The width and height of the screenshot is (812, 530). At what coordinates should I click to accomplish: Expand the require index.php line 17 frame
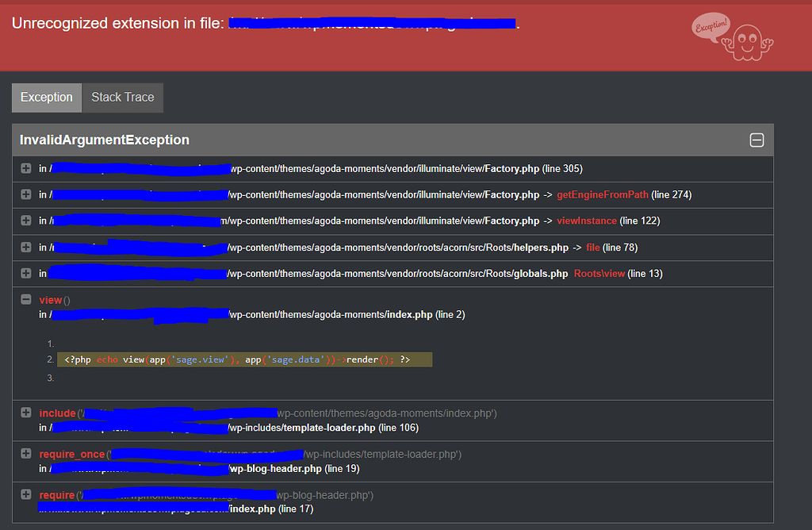click(26, 494)
